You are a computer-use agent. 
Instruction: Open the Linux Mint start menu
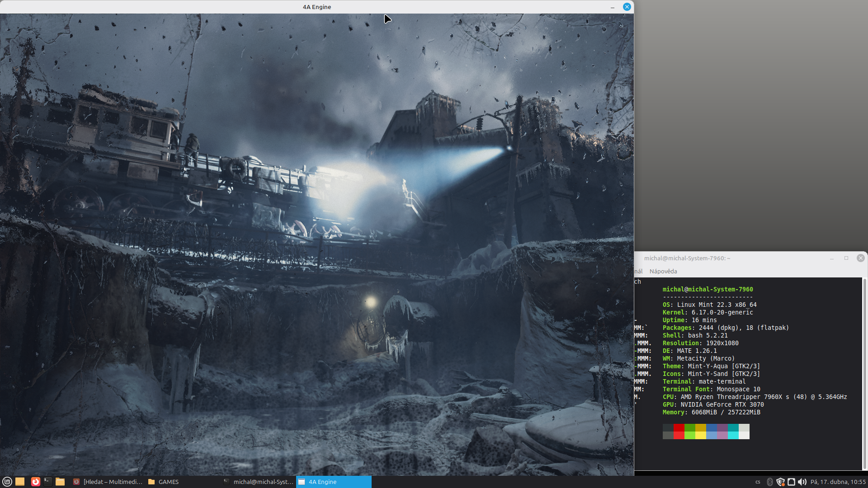[x=7, y=482]
